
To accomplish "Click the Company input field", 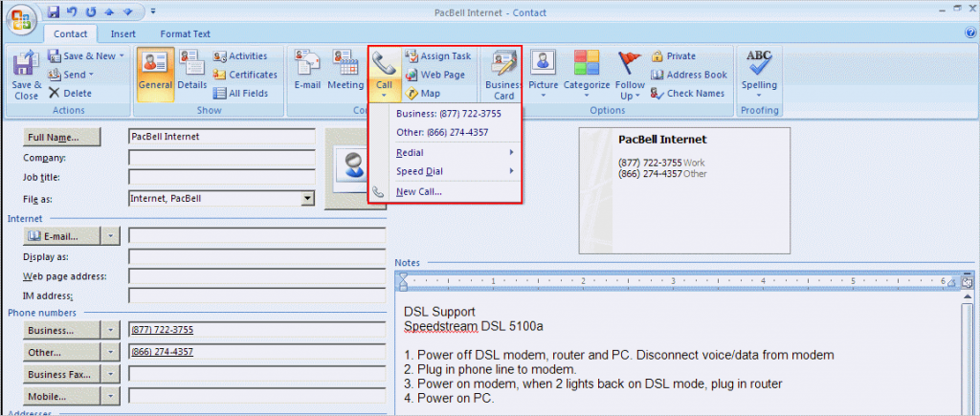I will pyautogui.click(x=221, y=158).
